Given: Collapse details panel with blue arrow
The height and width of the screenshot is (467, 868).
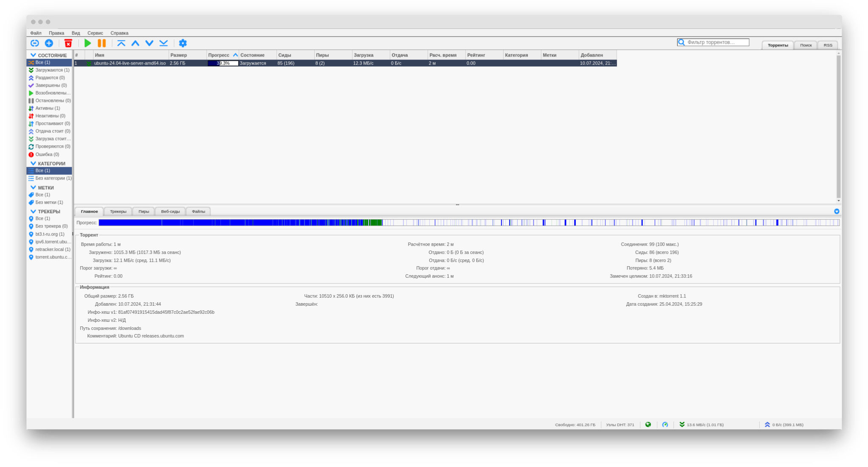Looking at the screenshot, I should tap(837, 211).
